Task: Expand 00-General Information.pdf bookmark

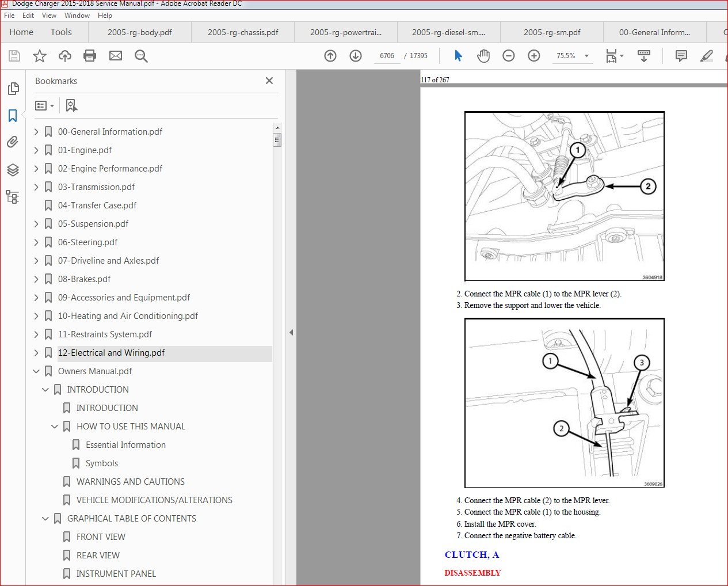Action: [x=36, y=132]
